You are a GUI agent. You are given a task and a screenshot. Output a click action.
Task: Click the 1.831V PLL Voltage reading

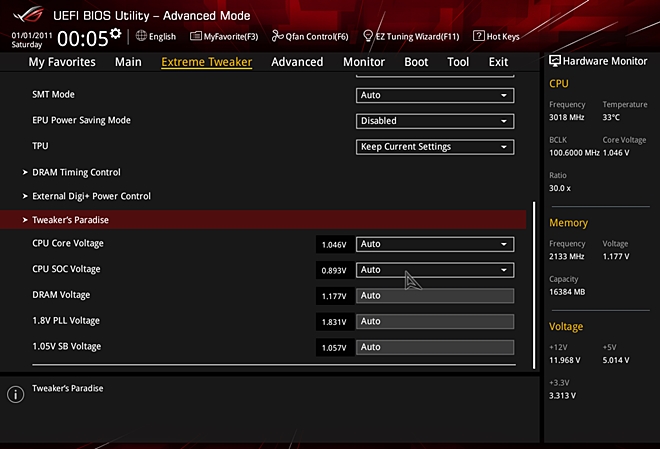pyautogui.click(x=334, y=322)
